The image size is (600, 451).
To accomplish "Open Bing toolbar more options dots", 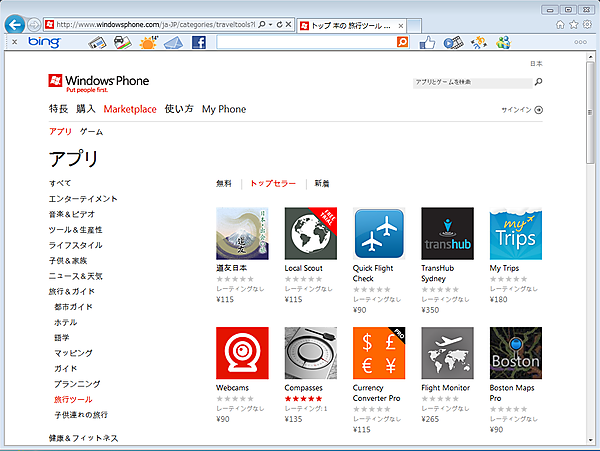I will point(580,42).
